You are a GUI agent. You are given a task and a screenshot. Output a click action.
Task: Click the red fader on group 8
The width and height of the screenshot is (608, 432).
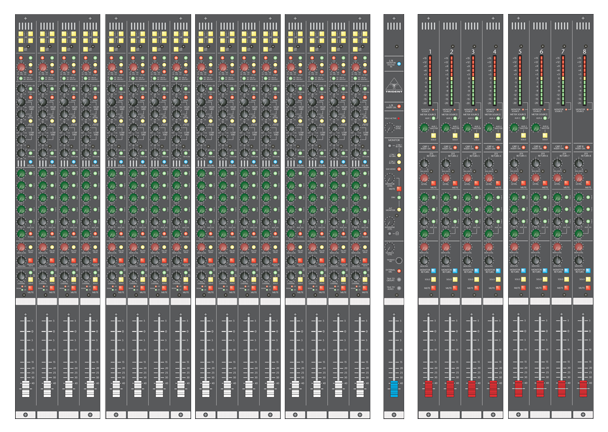coord(586,387)
